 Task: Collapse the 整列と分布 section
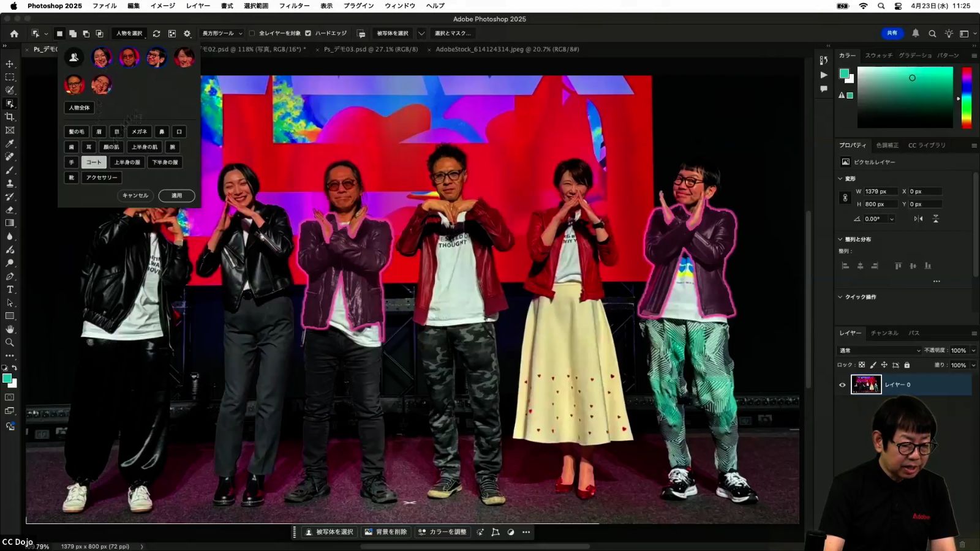pyautogui.click(x=840, y=239)
